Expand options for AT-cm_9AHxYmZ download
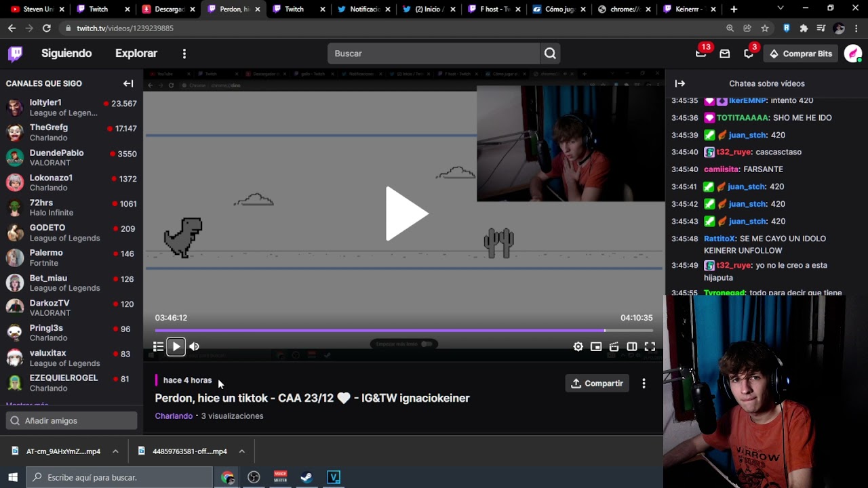Image resolution: width=868 pixels, height=488 pixels. point(115,451)
